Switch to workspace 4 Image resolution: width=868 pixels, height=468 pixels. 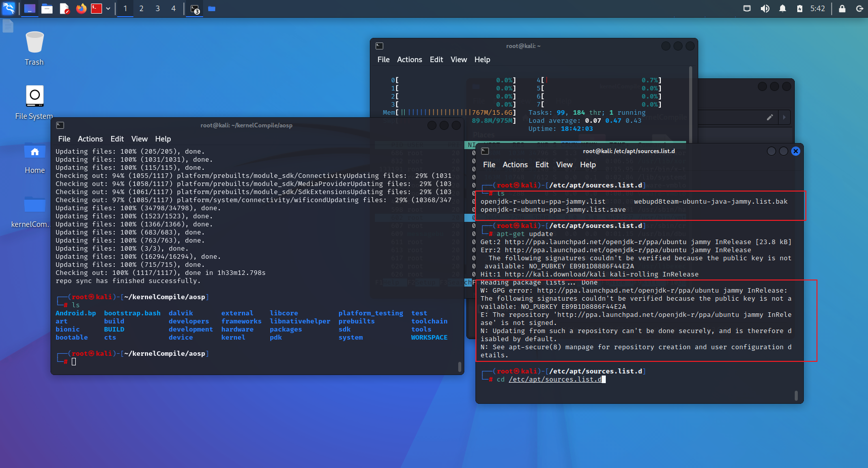173,9
